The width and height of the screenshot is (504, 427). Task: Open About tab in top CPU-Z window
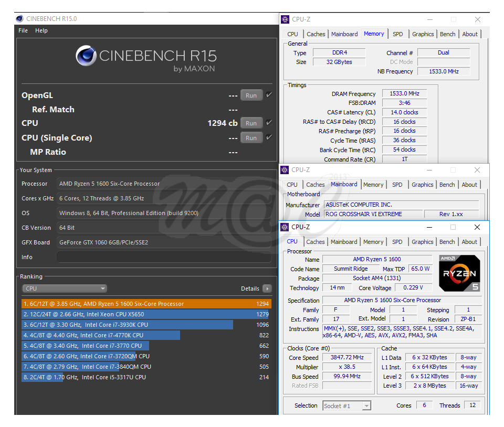pyautogui.click(x=469, y=34)
